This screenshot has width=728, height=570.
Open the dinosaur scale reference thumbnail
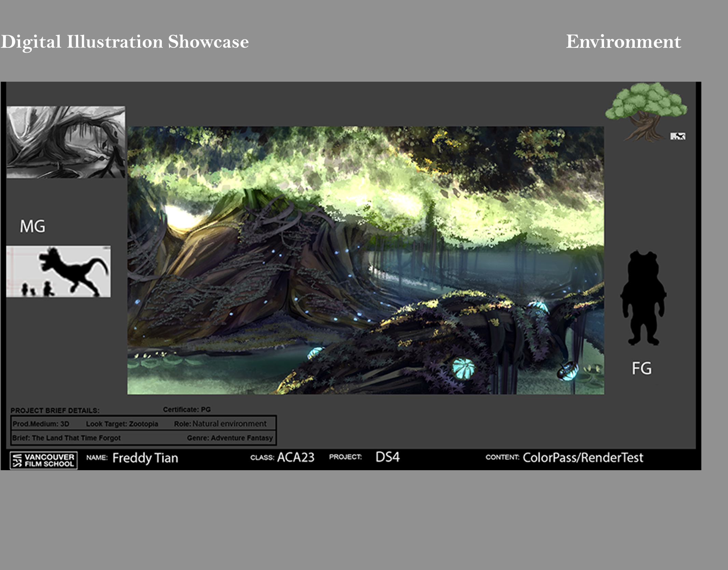coord(58,272)
